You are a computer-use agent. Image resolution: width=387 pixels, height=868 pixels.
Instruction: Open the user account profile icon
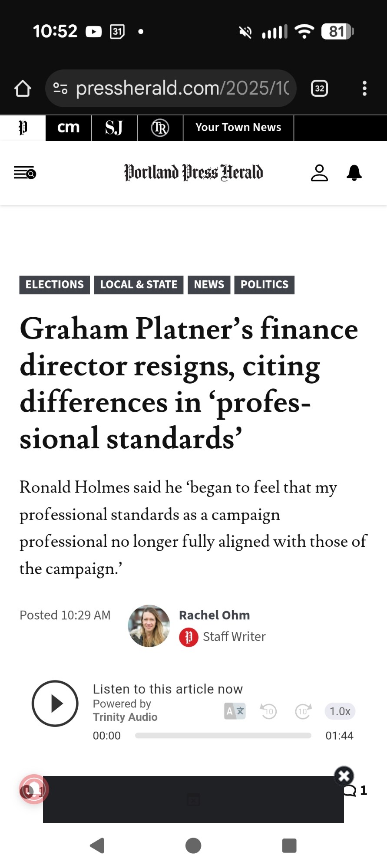click(x=319, y=173)
